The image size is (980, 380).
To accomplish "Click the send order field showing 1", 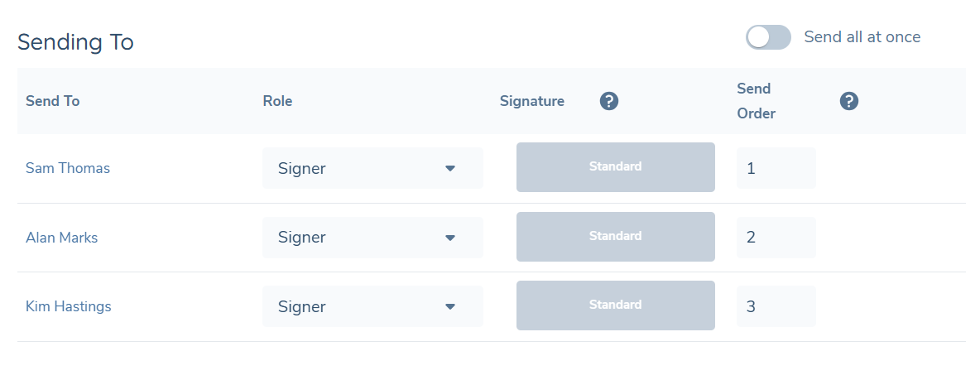I will [776, 168].
